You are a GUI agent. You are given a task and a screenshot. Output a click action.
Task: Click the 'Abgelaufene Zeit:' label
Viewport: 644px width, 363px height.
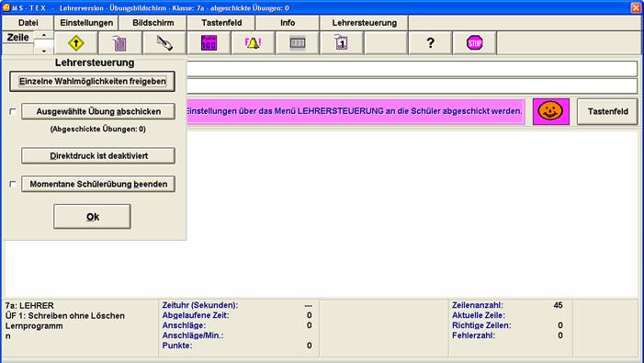point(196,315)
